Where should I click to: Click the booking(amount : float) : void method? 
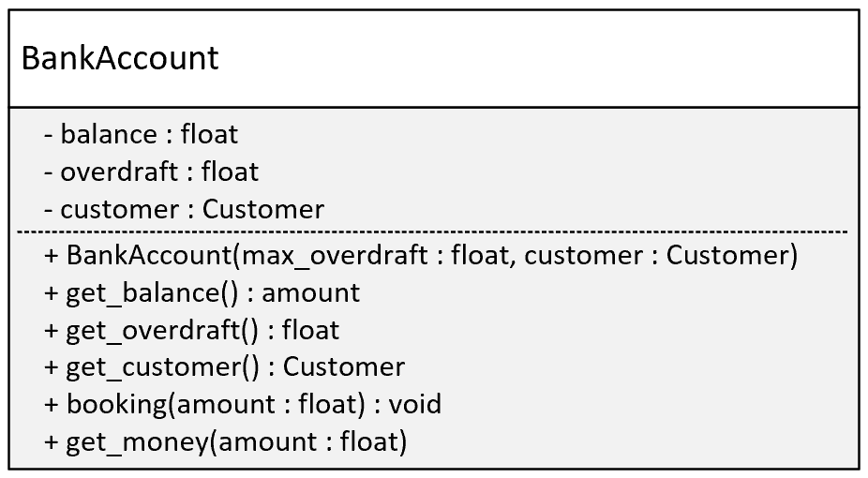pyautogui.click(x=243, y=404)
